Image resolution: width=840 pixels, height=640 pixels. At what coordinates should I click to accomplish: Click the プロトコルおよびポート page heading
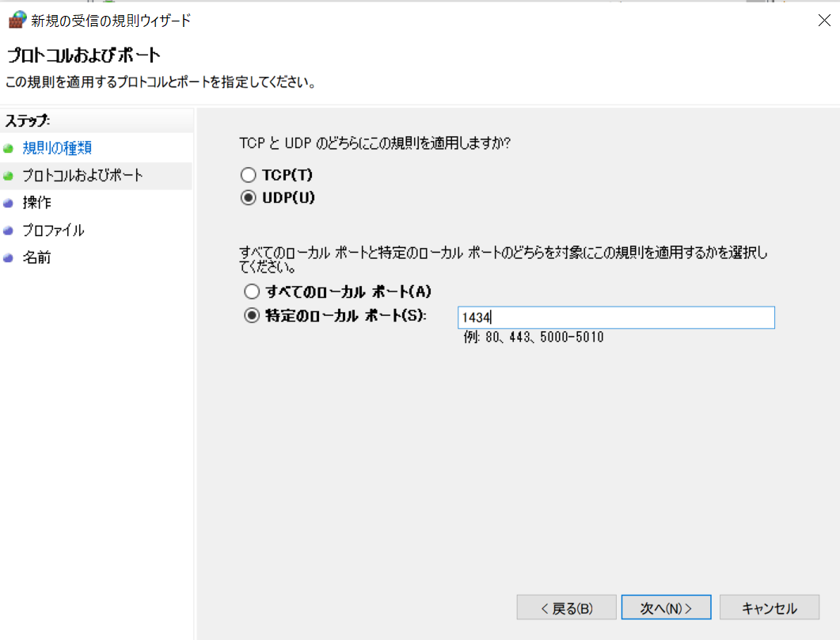click(x=83, y=55)
